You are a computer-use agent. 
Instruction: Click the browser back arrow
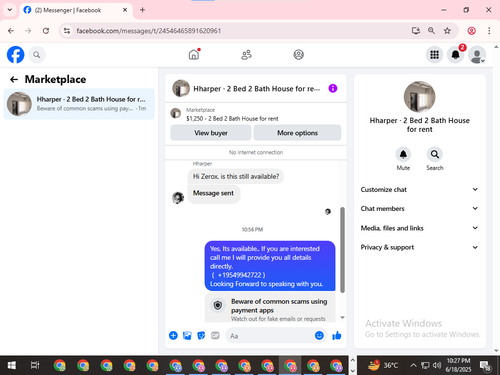click(11, 31)
